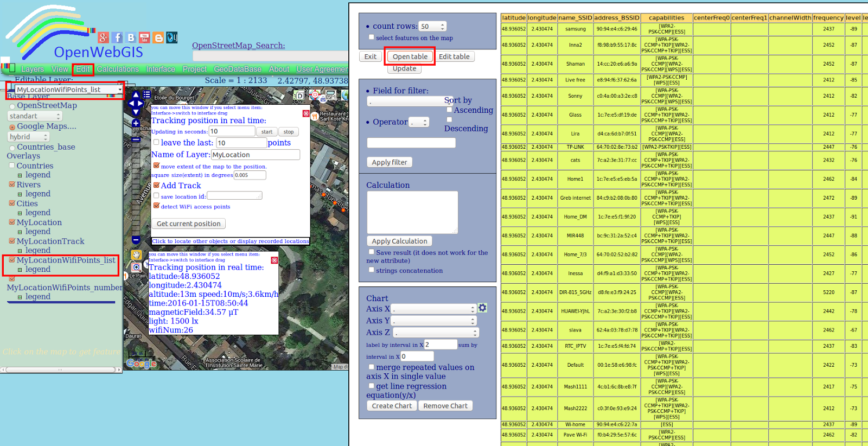The image size is (868, 446).
Task: Click the OpenStreetMap search input field
Action: tap(271, 56)
